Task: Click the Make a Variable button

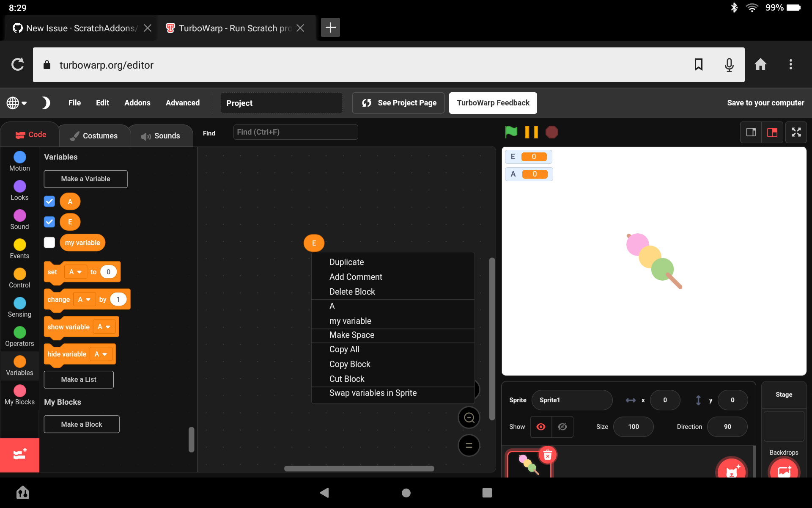Action: (85, 179)
